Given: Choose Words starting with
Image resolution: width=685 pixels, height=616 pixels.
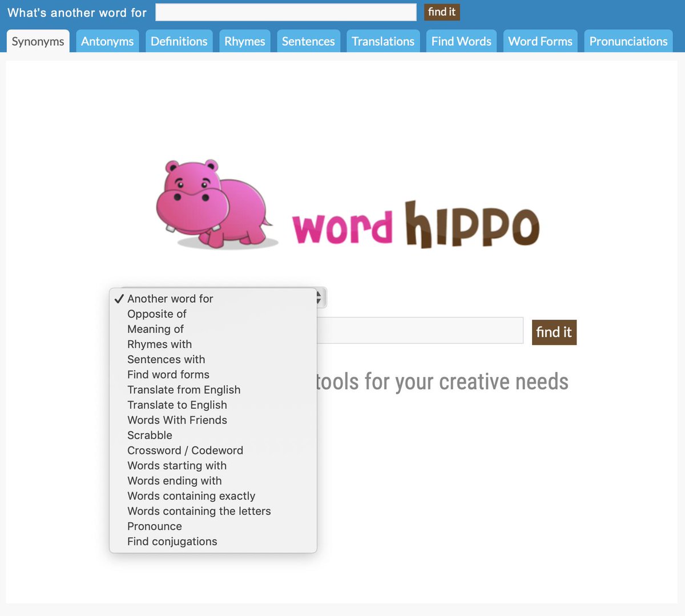Looking at the screenshot, I should click(x=213, y=466).
